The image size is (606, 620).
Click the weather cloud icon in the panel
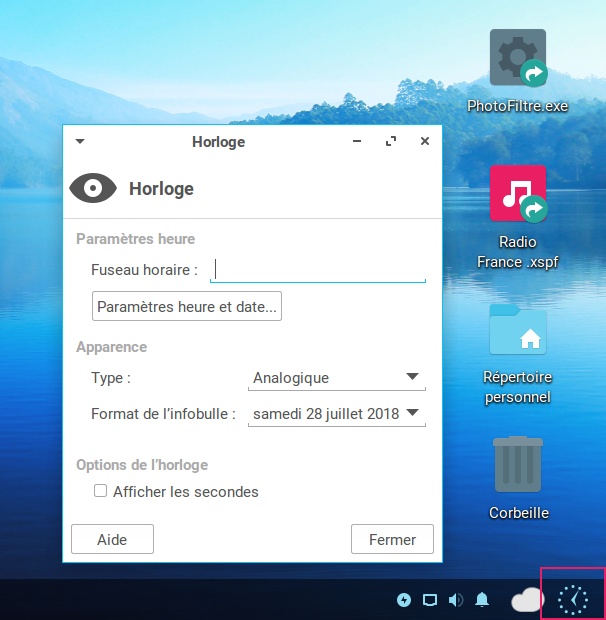point(526,600)
